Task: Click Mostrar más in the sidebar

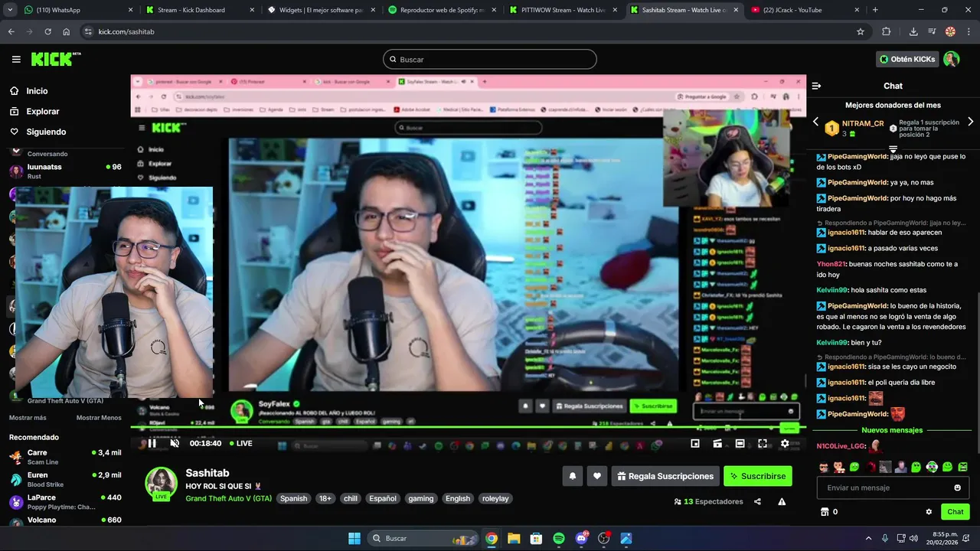Action: (x=28, y=418)
